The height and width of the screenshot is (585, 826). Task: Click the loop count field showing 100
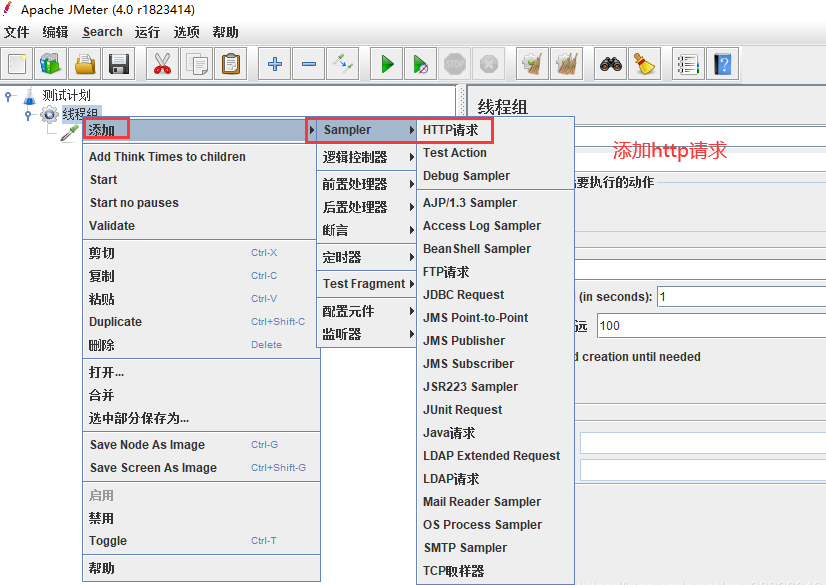coord(712,325)
